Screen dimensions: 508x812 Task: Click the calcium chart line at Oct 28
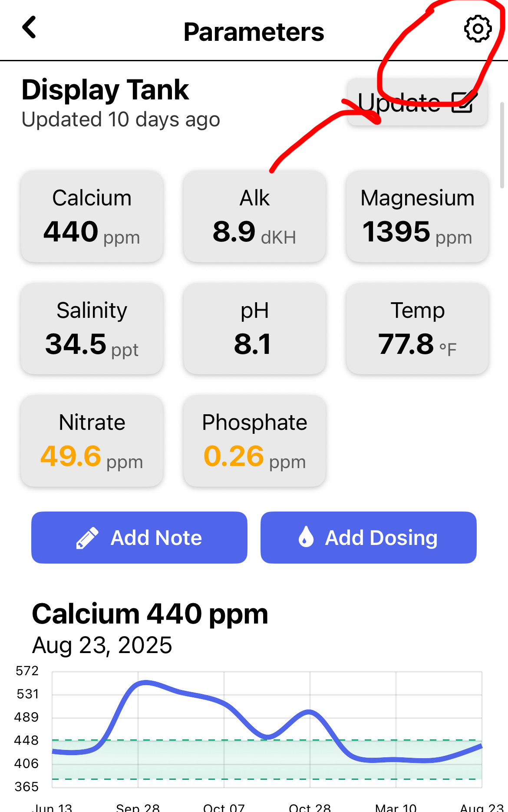click(310, 712)
